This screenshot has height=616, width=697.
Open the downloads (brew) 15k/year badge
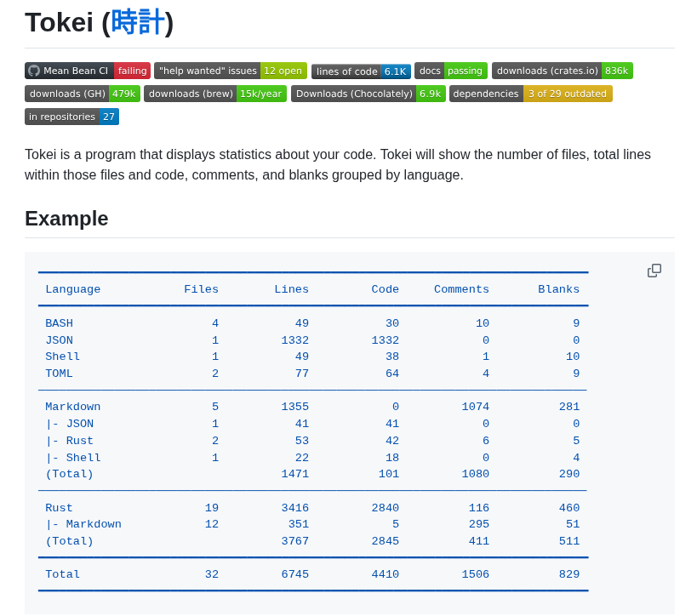tap(215, 94)
